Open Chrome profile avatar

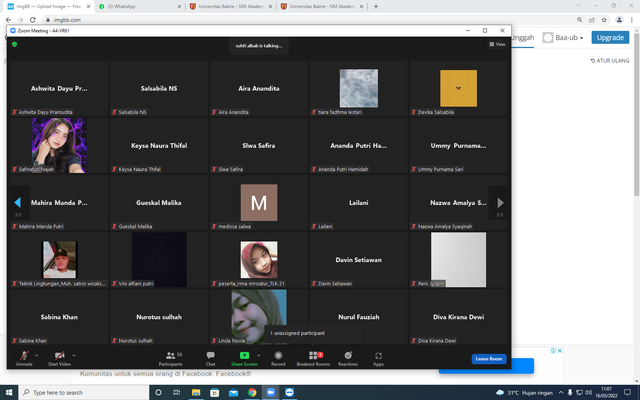click(619, 20)
